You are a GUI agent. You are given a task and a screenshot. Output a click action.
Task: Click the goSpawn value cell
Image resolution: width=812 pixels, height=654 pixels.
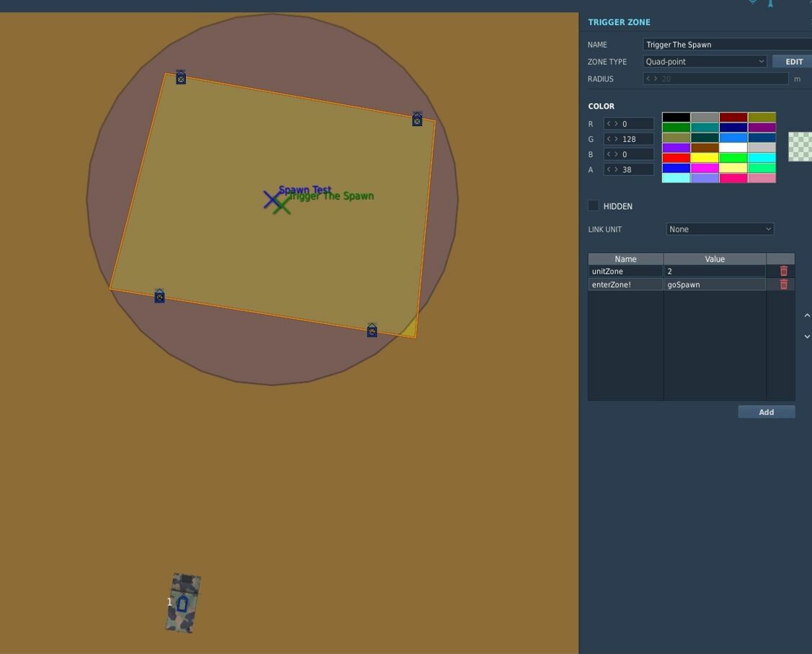point(714,285)
